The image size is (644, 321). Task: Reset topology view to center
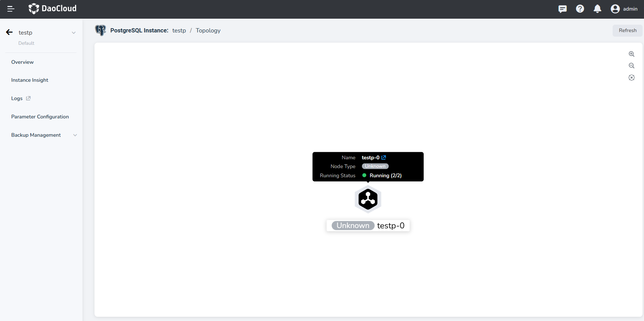coord(631,78)
